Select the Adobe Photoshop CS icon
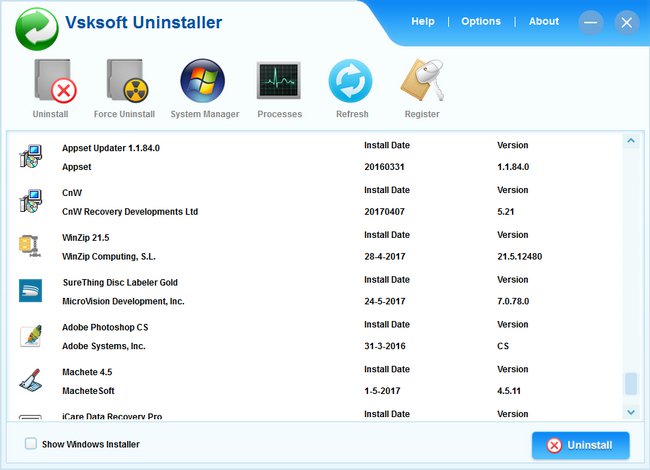The image size is (650, 470). tap(30, 336)
